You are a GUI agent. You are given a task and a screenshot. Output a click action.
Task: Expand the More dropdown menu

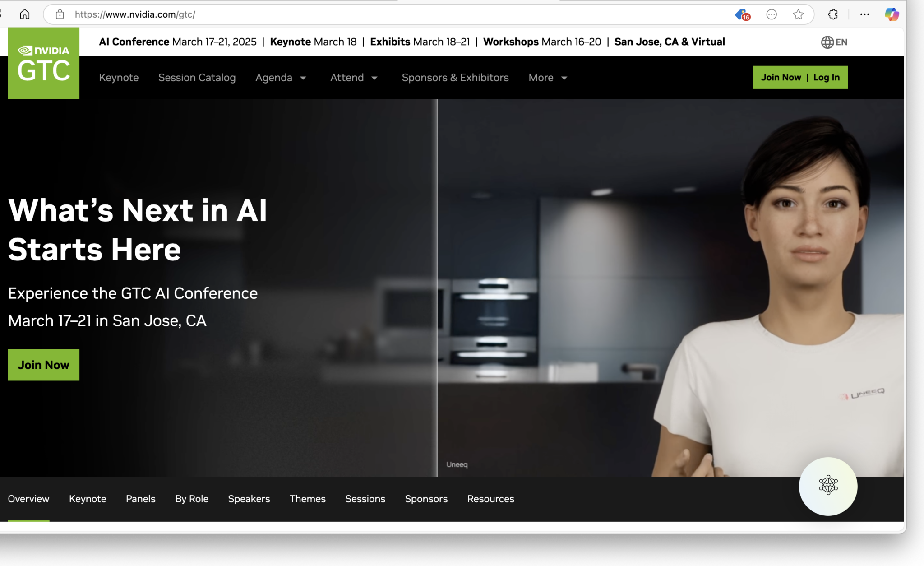pos(548,78)
